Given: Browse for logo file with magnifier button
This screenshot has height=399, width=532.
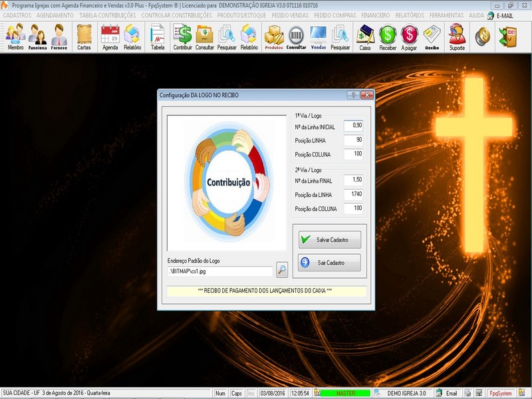Looking at the screenshot, I should coord(282,270).
